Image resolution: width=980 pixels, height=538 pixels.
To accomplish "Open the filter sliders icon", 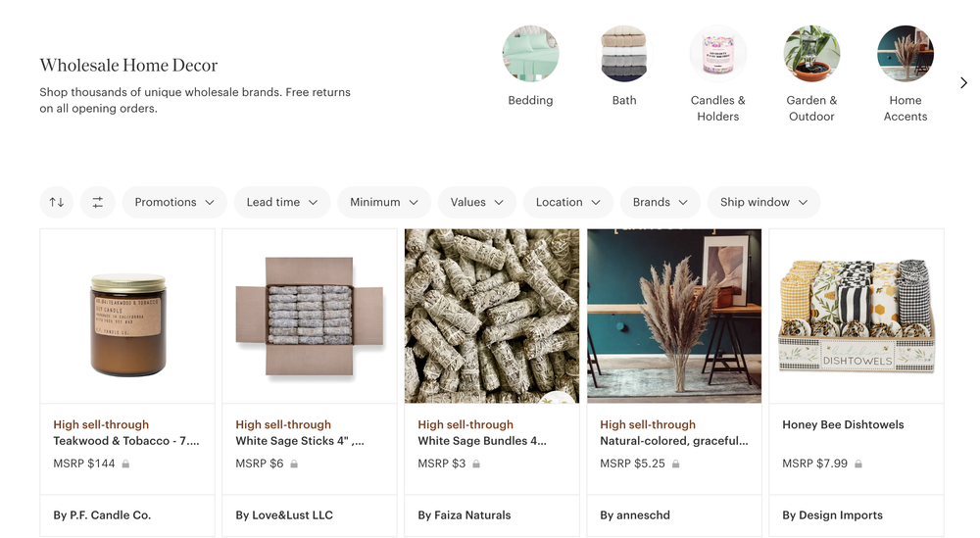I will pyautogui.click(x=98, y=202).
